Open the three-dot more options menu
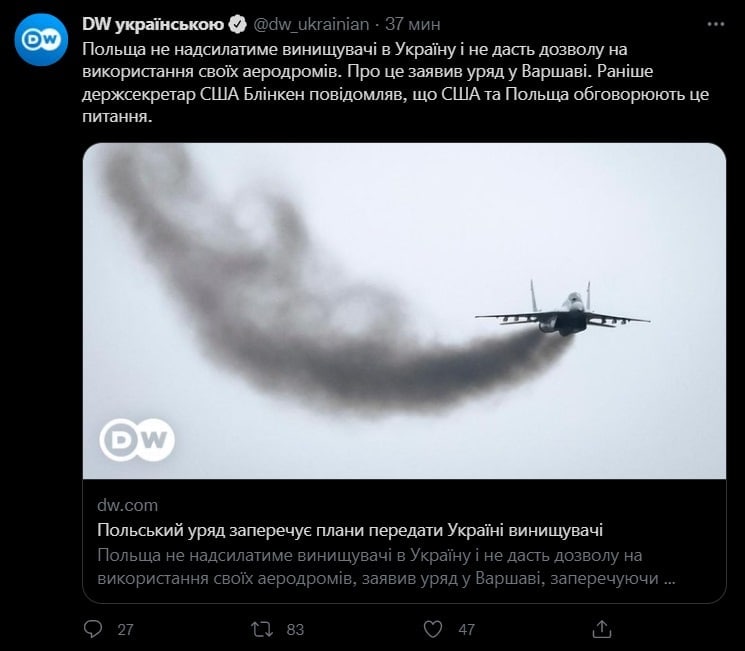Image resolution: width=745 pixels, height=651 pixels. (x=716, y=24)
